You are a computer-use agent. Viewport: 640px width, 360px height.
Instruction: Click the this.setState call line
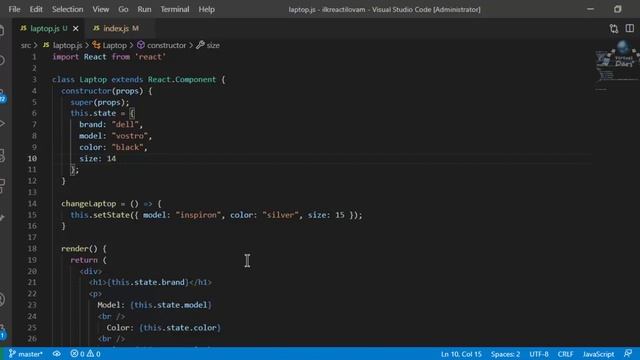point(216,215)
